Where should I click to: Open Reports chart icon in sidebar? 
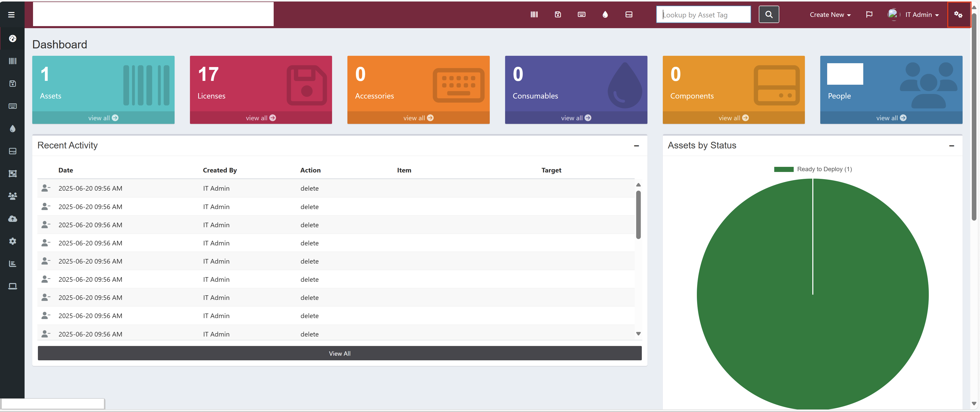tap(13, 263)
